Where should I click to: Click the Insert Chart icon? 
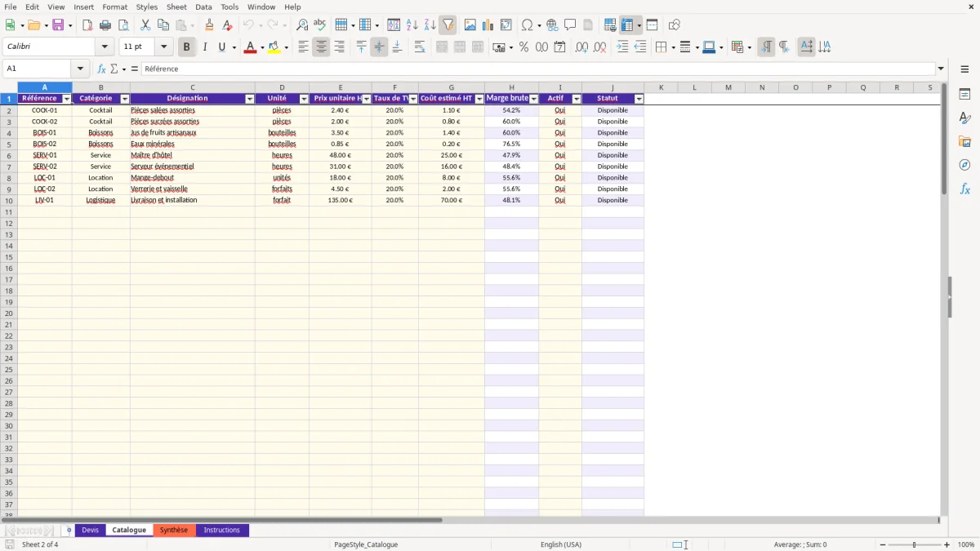tap(488, 25)
